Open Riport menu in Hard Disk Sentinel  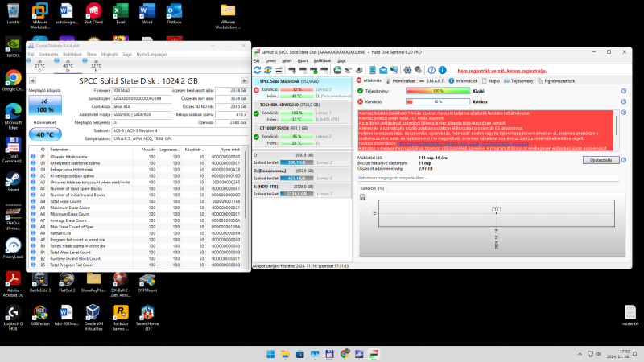(x=303, y=61)
